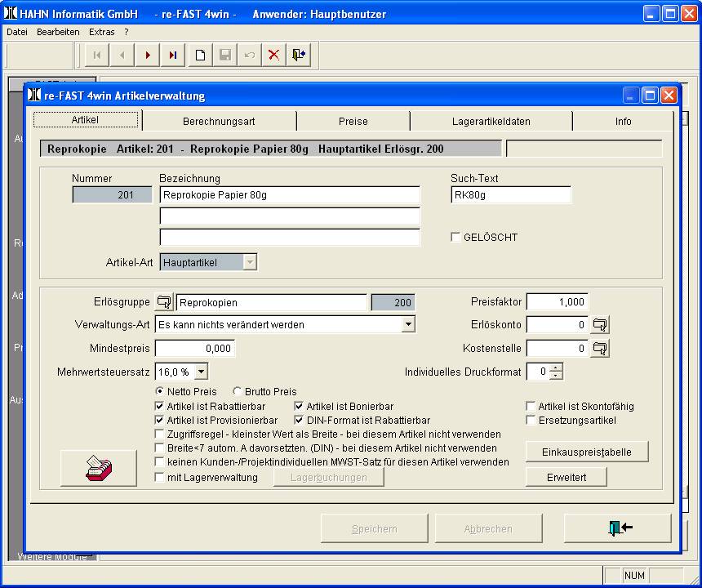
Task: Click exit door button at dialog bottom
Action: tap(618, 528)
